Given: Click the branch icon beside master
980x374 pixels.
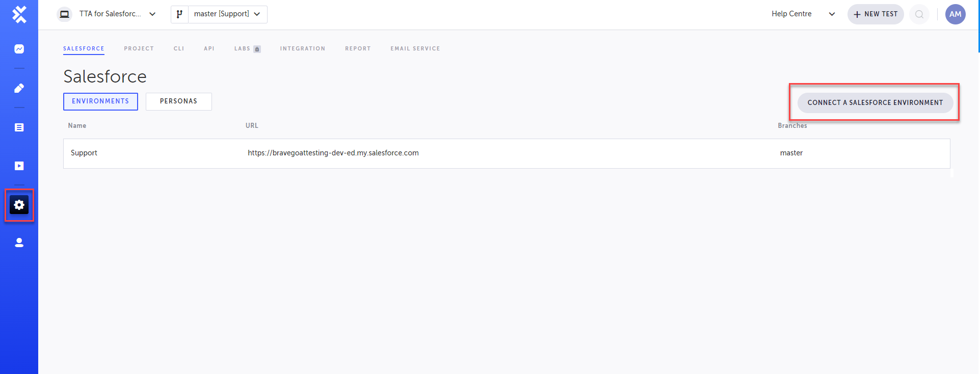Looking at the screenshot, I should pyautogui.click(x=179, y=14).
